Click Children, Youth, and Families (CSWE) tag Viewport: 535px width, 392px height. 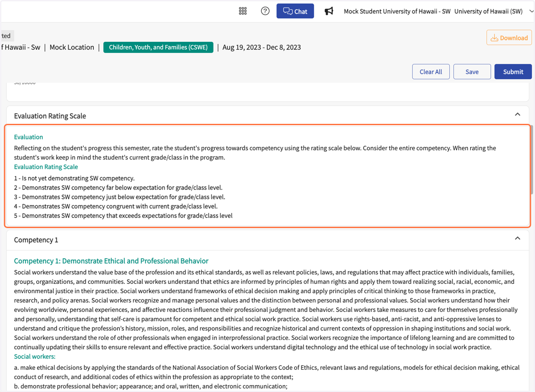pyautogui.click(x=158, y=47)
